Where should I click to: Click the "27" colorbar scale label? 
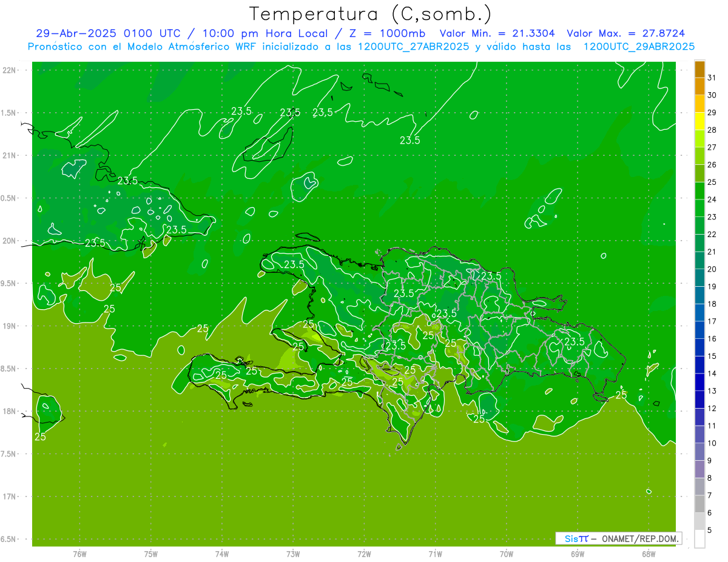coord(712,147)
